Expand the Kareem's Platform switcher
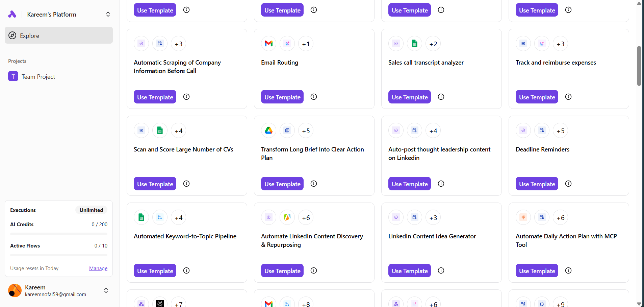This screenshot has height=307, width=644. pyautogui.click(x=108, y=14)
